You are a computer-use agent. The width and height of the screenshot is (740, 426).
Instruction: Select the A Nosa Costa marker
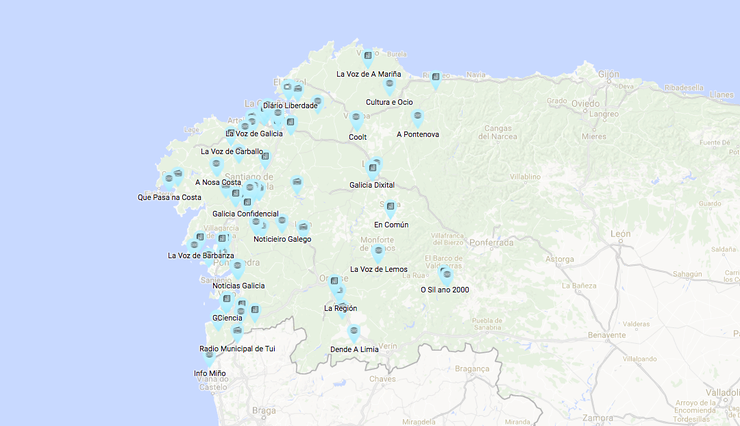click(217, 167)
